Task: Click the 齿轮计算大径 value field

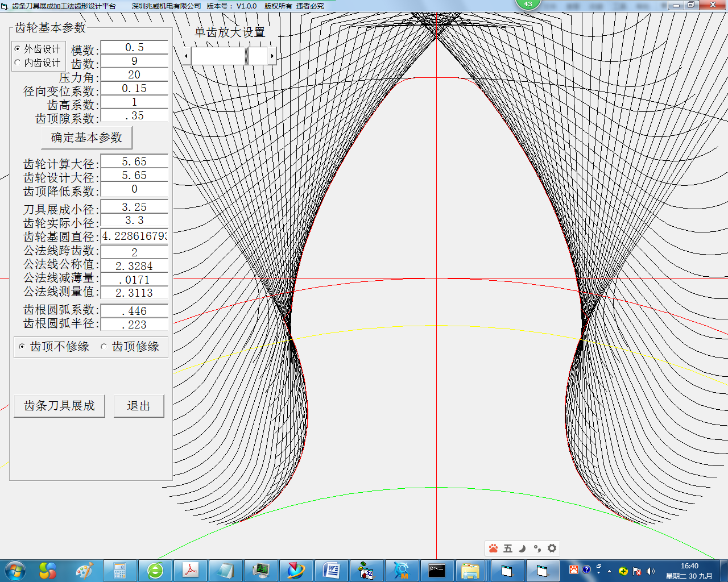Action: 134,161
